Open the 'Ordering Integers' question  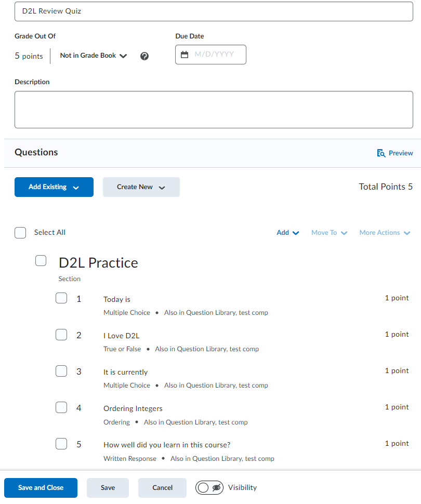[133, 408]
